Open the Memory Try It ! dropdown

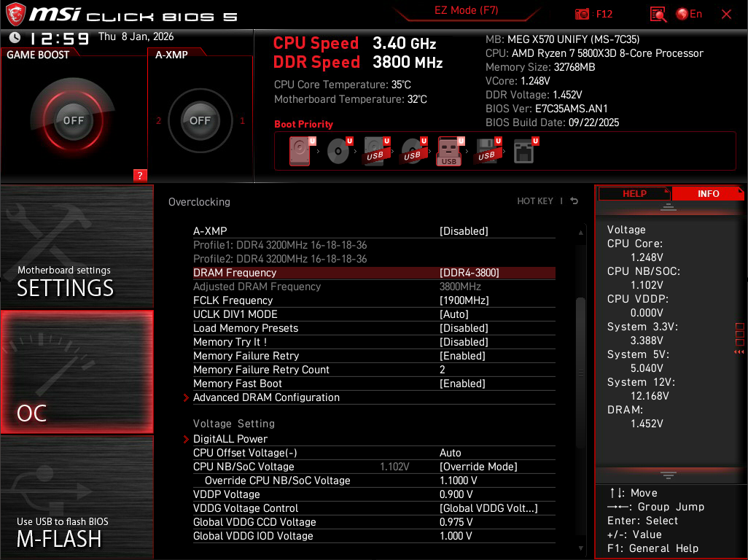pos(374,342)
